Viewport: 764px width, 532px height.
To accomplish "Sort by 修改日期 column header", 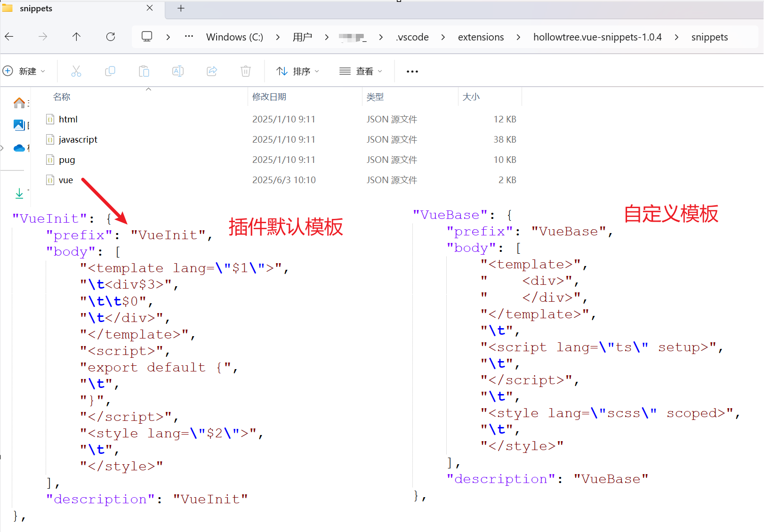I will [269, 97].
